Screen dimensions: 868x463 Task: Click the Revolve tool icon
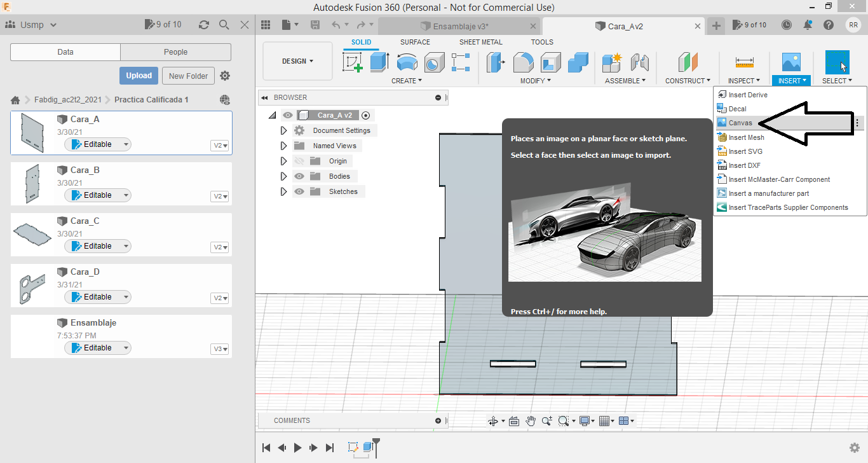coord(407,62)
